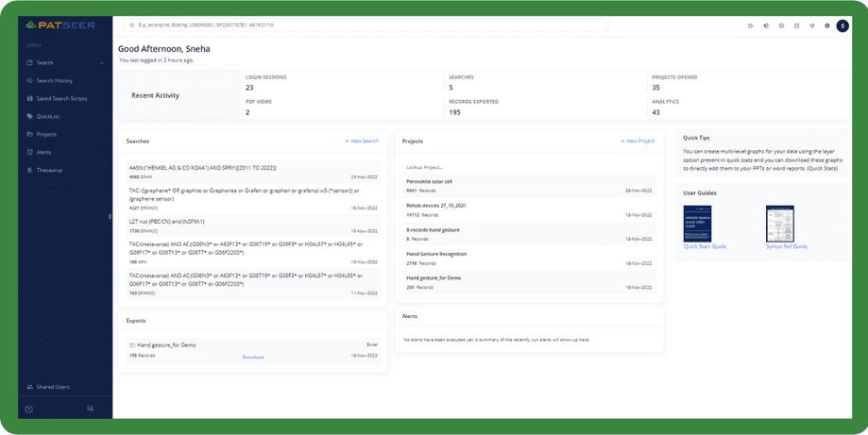
Task: Open the Perovskite solar cell project
Action: coord(529,185)
